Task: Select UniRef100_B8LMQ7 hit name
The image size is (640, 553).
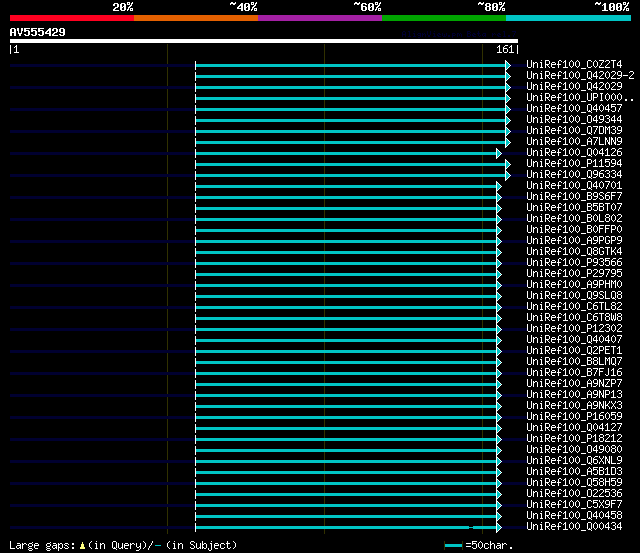Action: pyautogui.click(x=574, y=362)
